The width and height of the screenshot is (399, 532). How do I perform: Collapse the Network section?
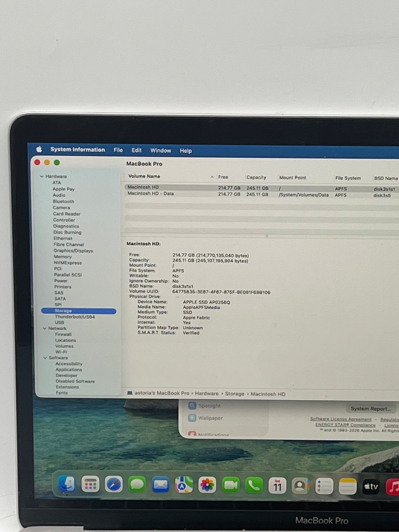pos(45,328)
